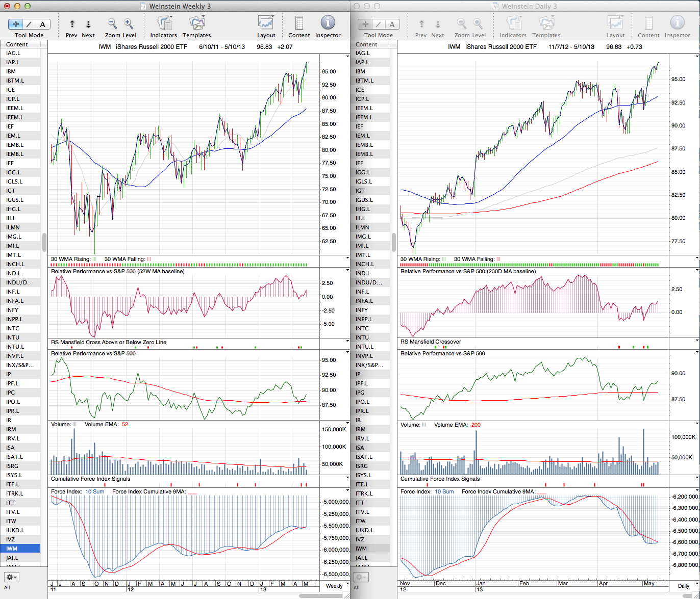
Task: Open the gear action menu under Weekly symbol list
Action: [x=11, y=577]
